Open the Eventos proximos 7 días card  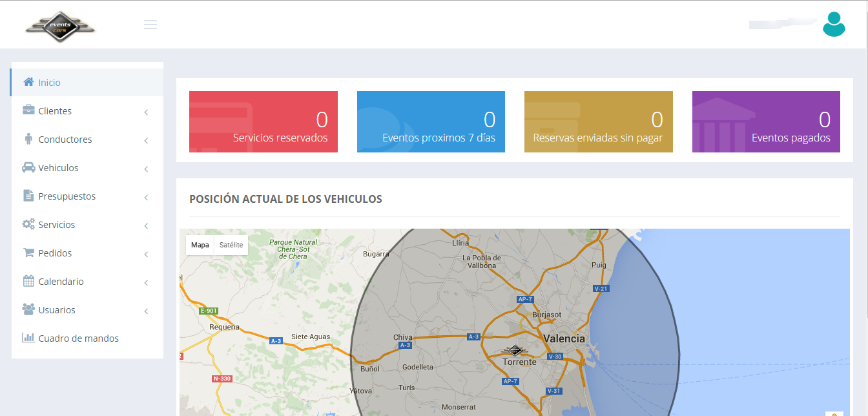click(x=431, y=121)
